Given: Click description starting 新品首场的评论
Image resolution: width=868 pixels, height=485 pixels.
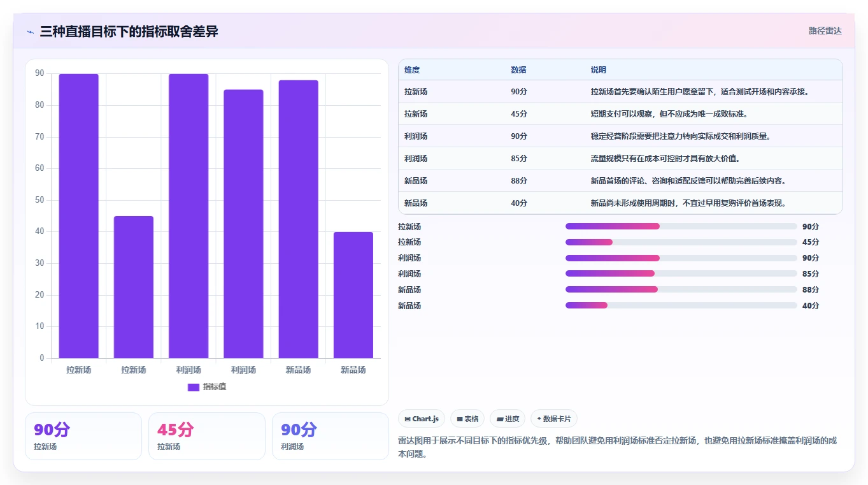Looking at the screenshot, I should (688, 181).
